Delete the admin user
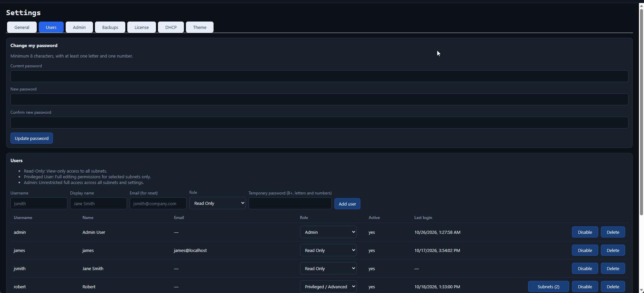This screenshot has height=293, width=644. click(x=613, y=232)
